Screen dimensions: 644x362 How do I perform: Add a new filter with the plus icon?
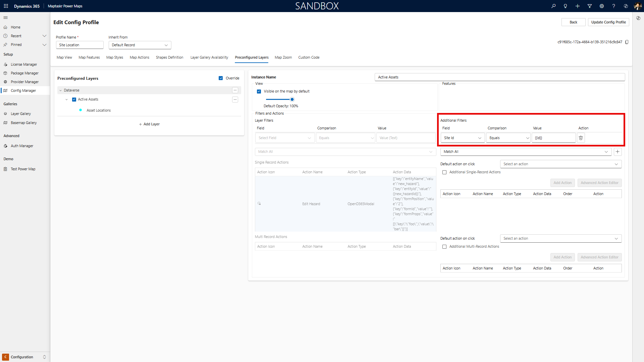click(618, 152)
